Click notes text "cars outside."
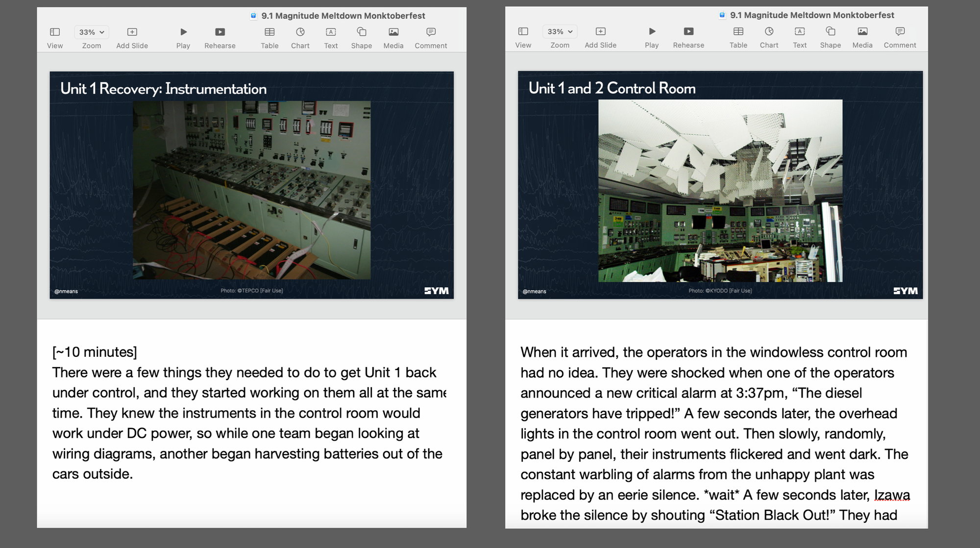 tap(93, 474)
